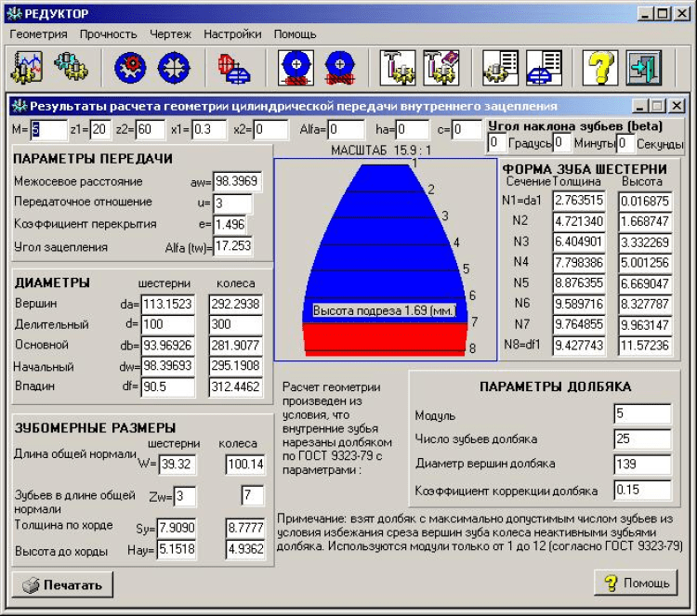Open the Чертеж menu
Image resolution: width=697 pixels, height=616 pixels.
tap(170, 33)
